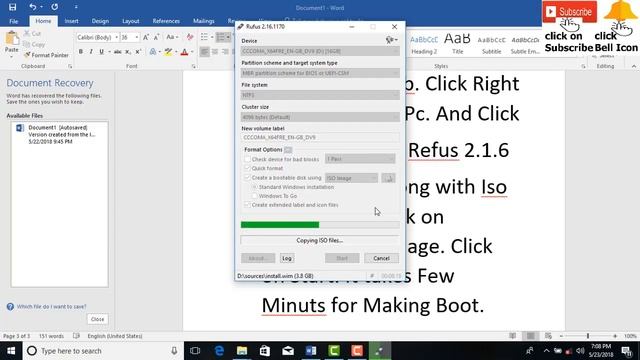Open the ISO Image boot type dropdown
The width and height of the screenshot is (640, 360).
[351, 178]
